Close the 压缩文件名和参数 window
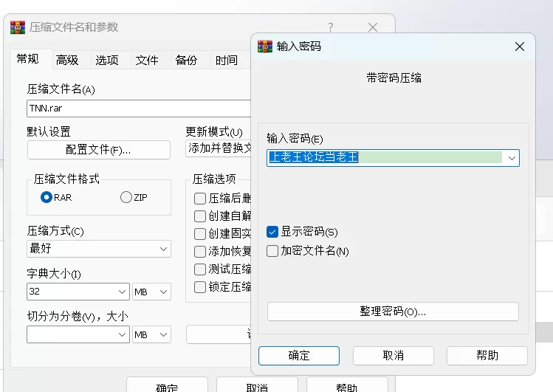Viewport: 553px width, 392px height. (x=373, y=27)
